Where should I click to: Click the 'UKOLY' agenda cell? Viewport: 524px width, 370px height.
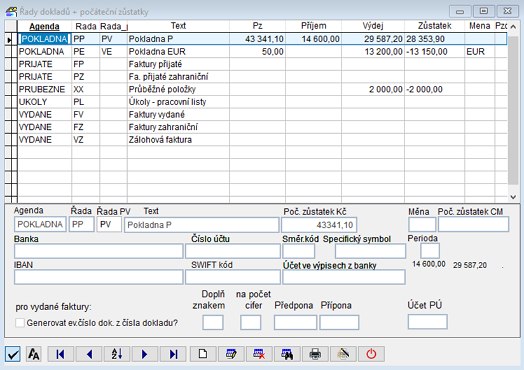[44, 102]
